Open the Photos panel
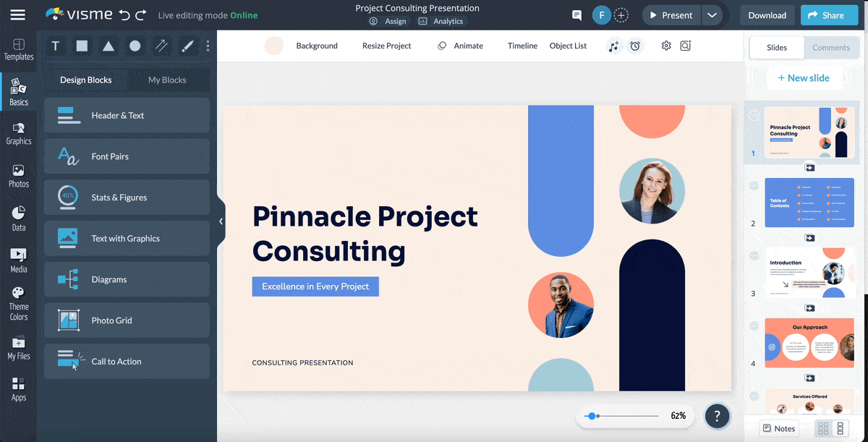The height and width of the screenshot is (442, 868). [x=19, y=176]
